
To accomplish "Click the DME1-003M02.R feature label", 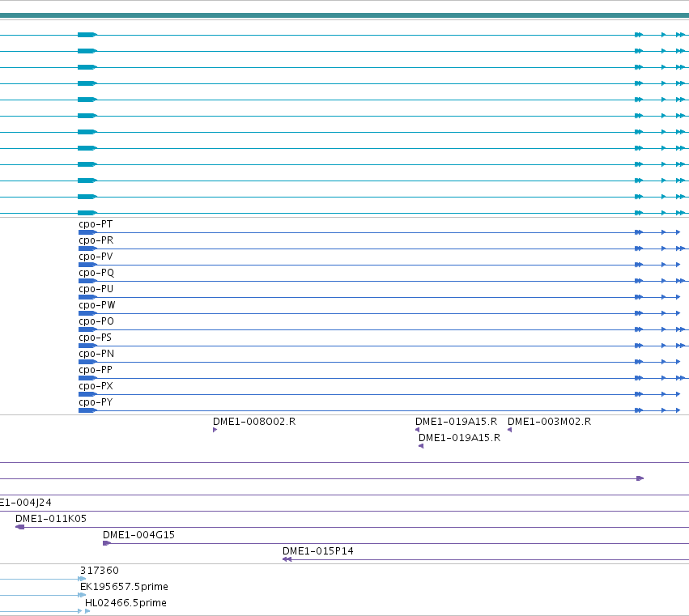I will [549, 422].
